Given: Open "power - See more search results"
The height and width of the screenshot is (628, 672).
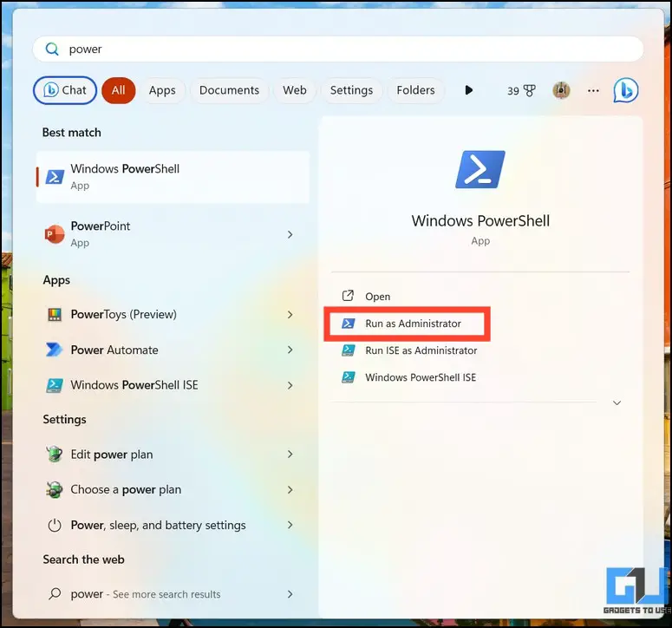Looking at the screenshot, I should click(173, 594).
